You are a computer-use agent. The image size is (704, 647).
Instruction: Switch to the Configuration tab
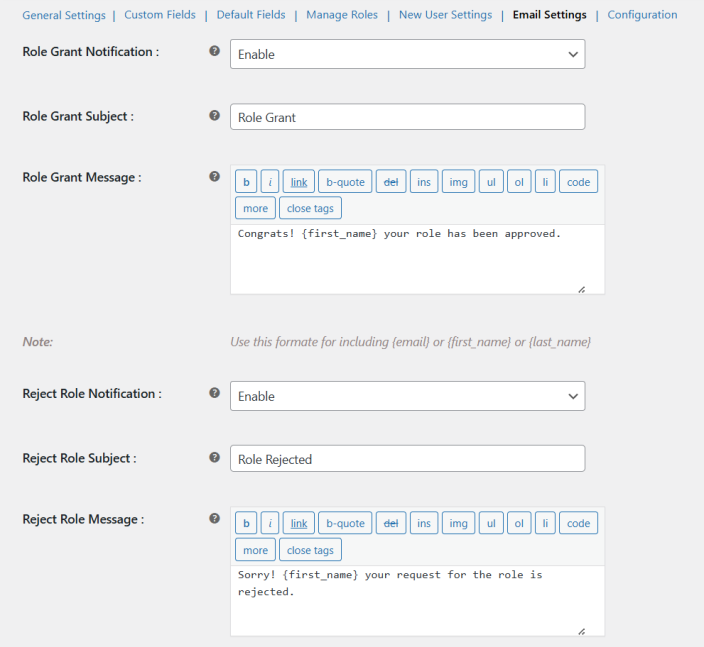tap(642, 15)
